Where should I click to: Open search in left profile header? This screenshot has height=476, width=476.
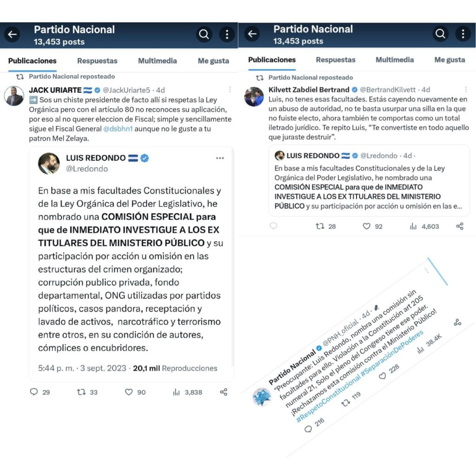click(204, 34)
